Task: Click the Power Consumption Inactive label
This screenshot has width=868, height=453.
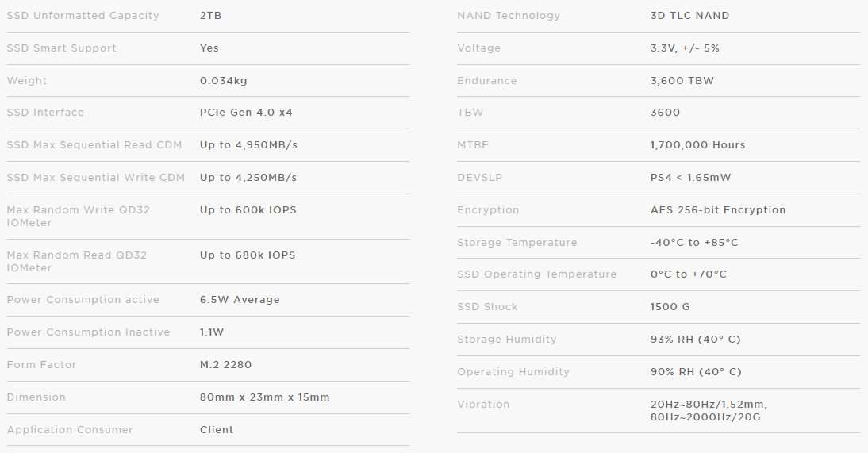Action: click(88, 332)
